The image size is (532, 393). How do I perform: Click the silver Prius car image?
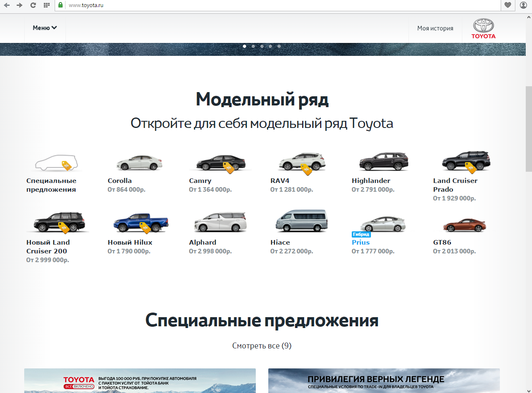coord(383,224)
